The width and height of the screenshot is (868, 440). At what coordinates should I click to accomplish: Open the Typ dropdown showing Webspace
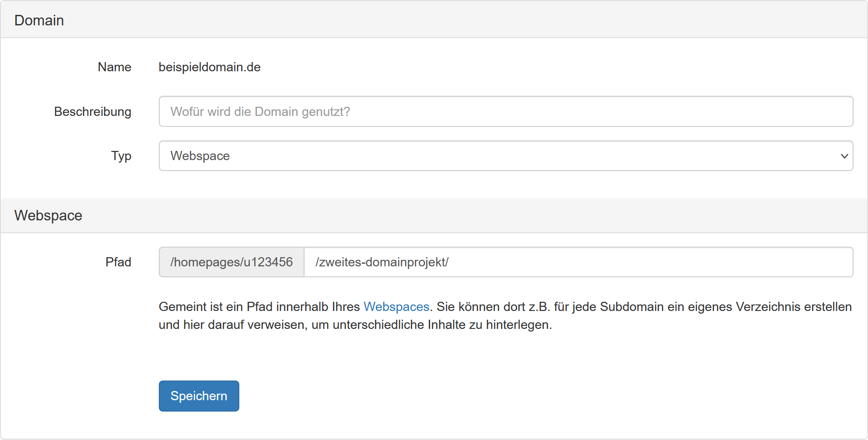[x=506, y=156]
